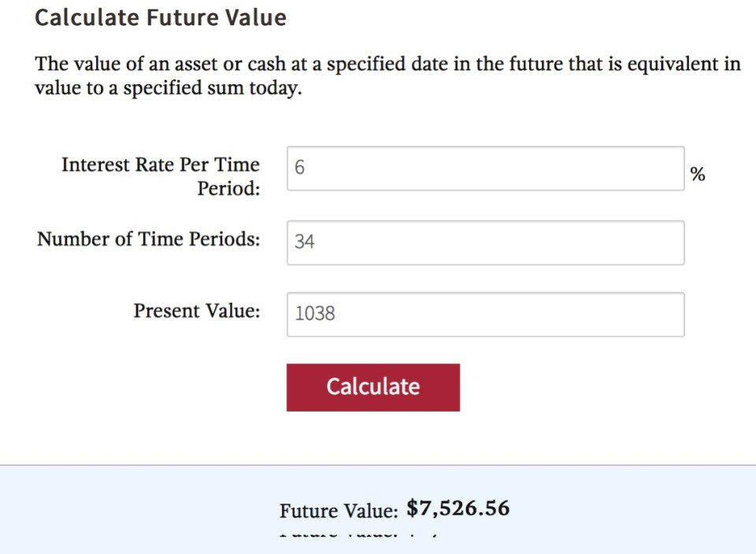Click the description text about asset value
Screen dimensions: 756x554
(386, 76)
